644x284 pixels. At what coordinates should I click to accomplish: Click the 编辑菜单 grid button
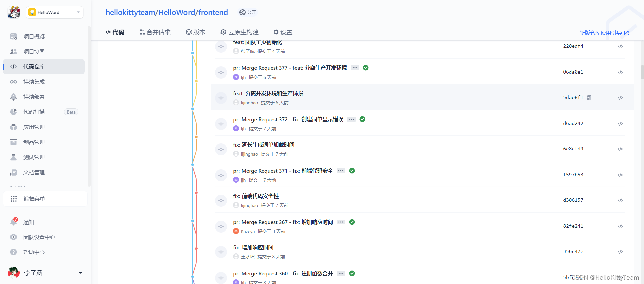(x=45, y=199)
